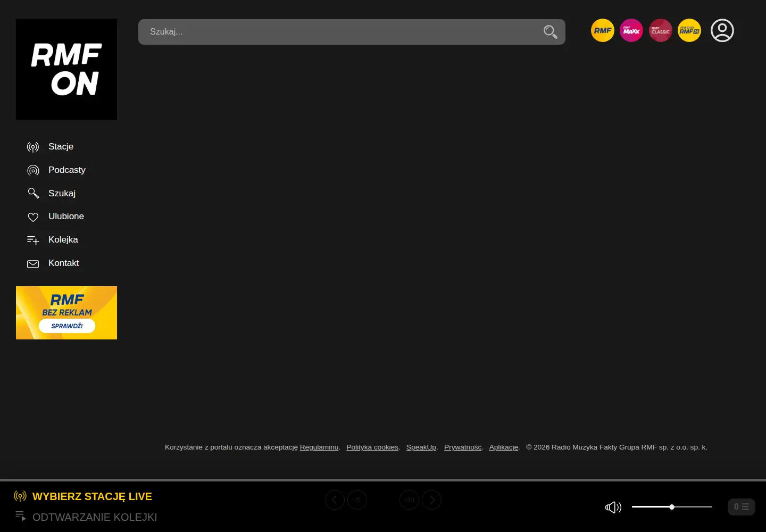The image size is (766, 532).
Task: Open the yellow RMF FM station icon
Action: coord(603,30)
